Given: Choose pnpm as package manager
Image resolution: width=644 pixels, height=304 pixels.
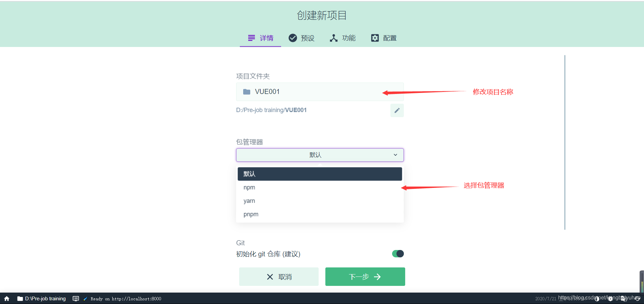Looking at the screenshot, I should click(x=320, y=214).
